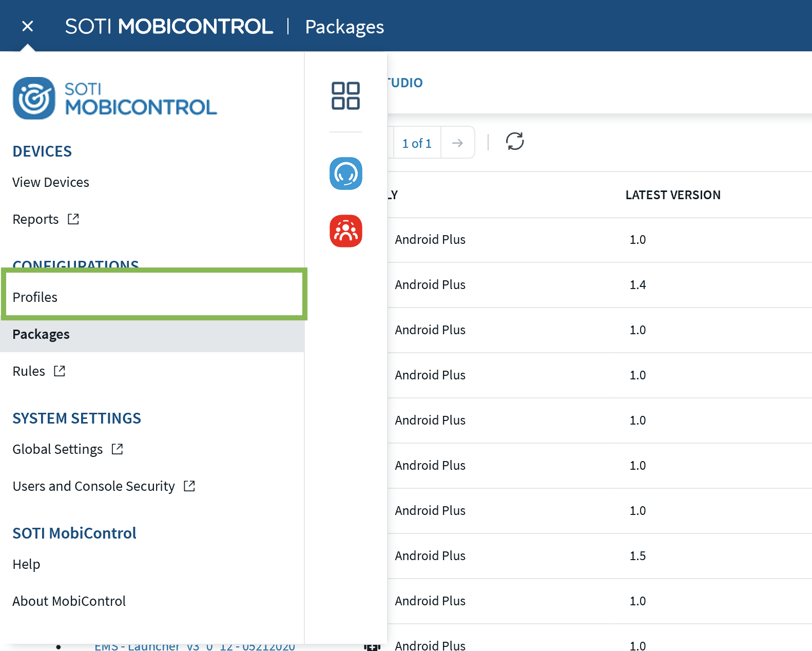Sort by LATEST VERSION column header

tap(673, 195)
